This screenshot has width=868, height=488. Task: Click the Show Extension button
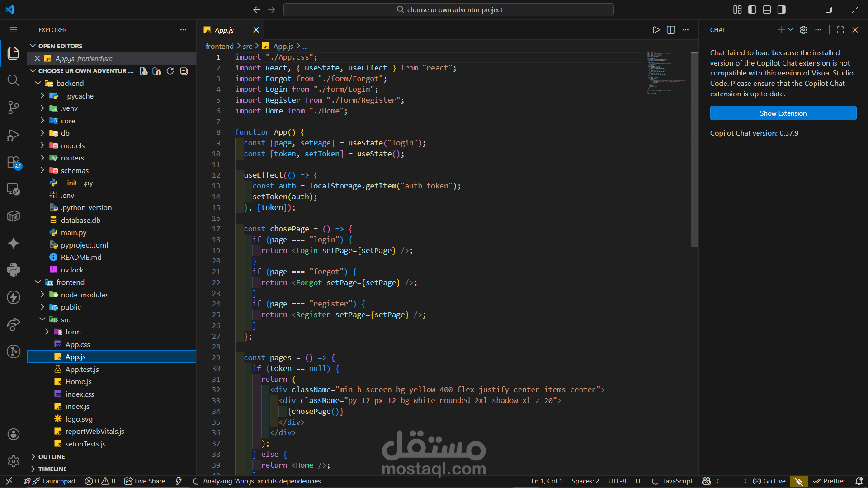click(x=783, y=113)
